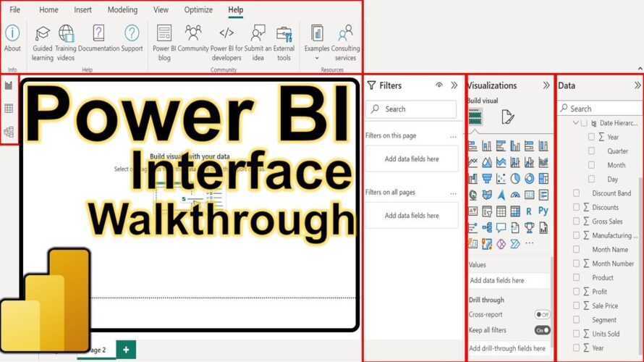Add a new report page
Image resolution: width=644 pixels, height=362 pixels.
126,350
